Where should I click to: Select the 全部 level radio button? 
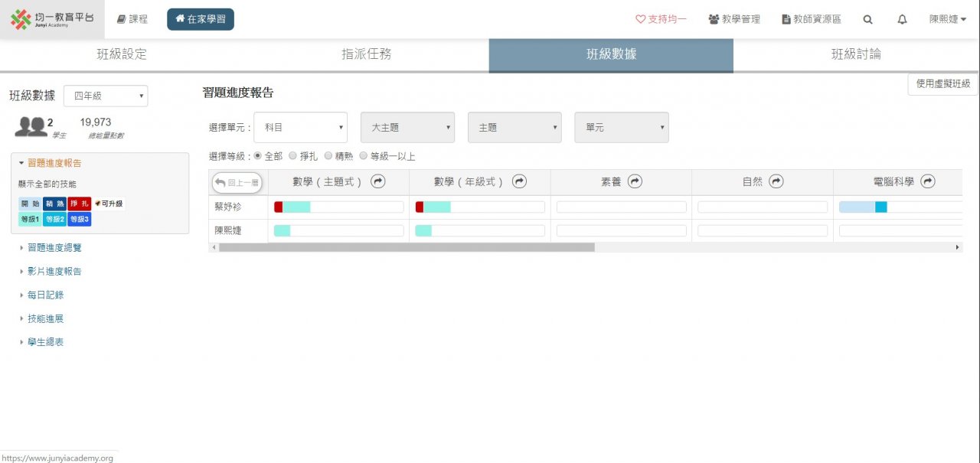click(257, 156)
